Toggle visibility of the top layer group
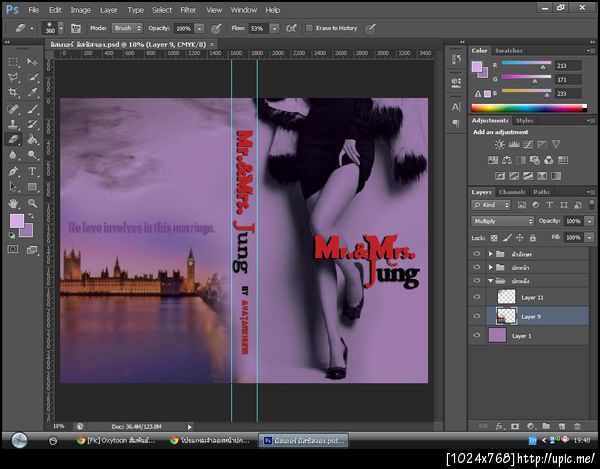600x469 pixels. (477, 254)
